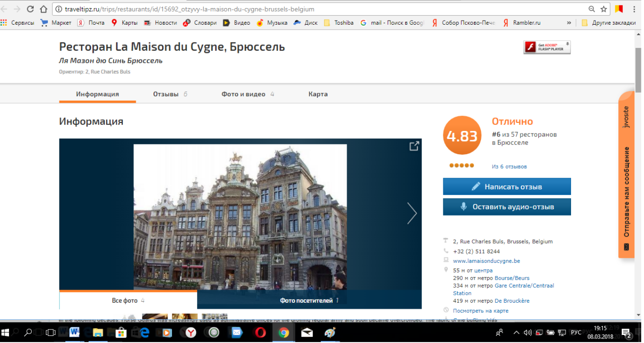Open the Карты bookmark
The width and height of the screenshot is (644, 343).
124,23
